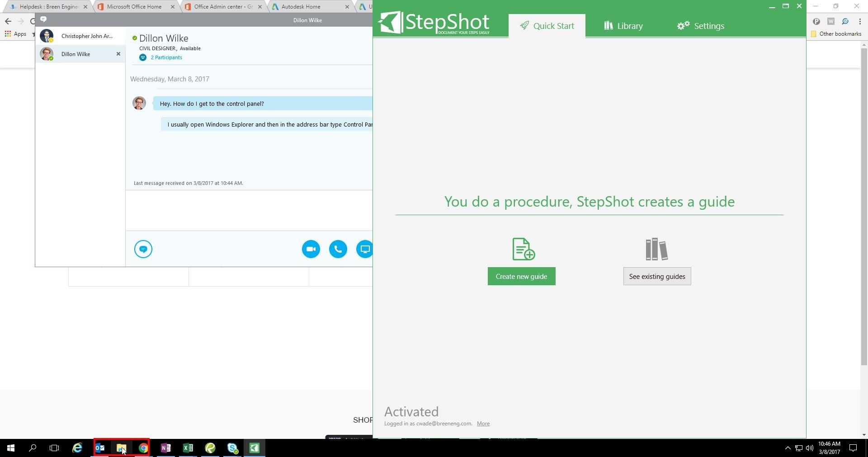Click the taskbar search icon
The width and height of the screenshot is (868, 457).
[x=33, y=448]
